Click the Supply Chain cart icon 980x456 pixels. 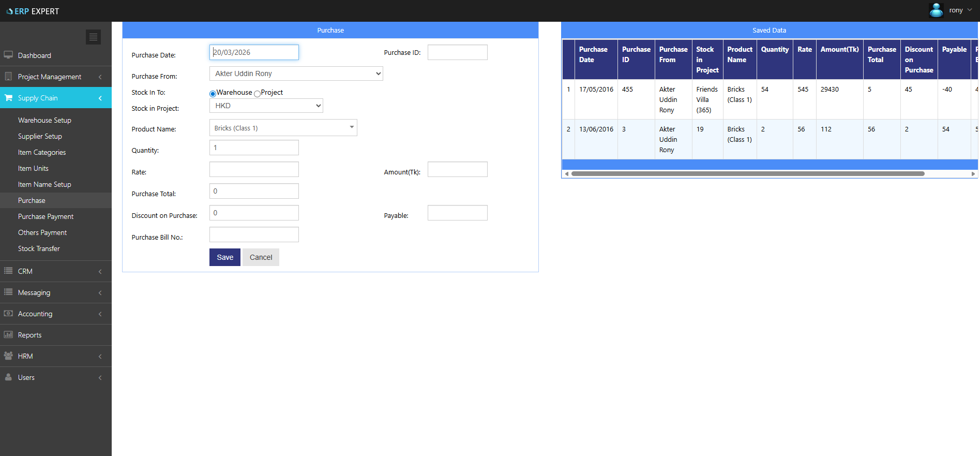coord(8,98)
